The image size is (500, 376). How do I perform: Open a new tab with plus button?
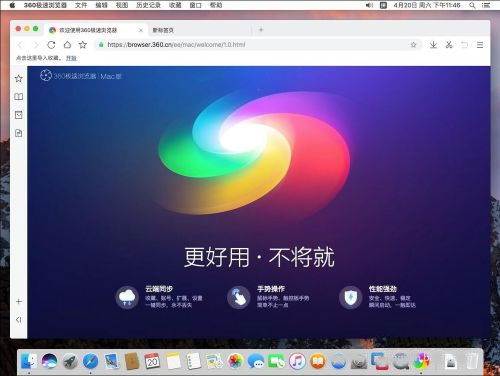click(261, 30)
